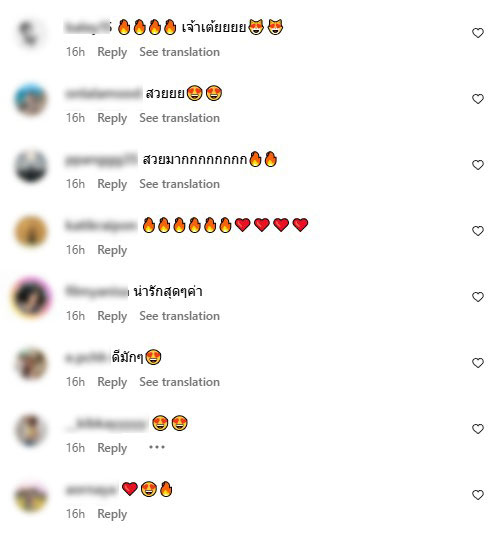Screen dimensions: 497x542
Task: Reply to the flames and hearts comment
Action: coord(112,250)
